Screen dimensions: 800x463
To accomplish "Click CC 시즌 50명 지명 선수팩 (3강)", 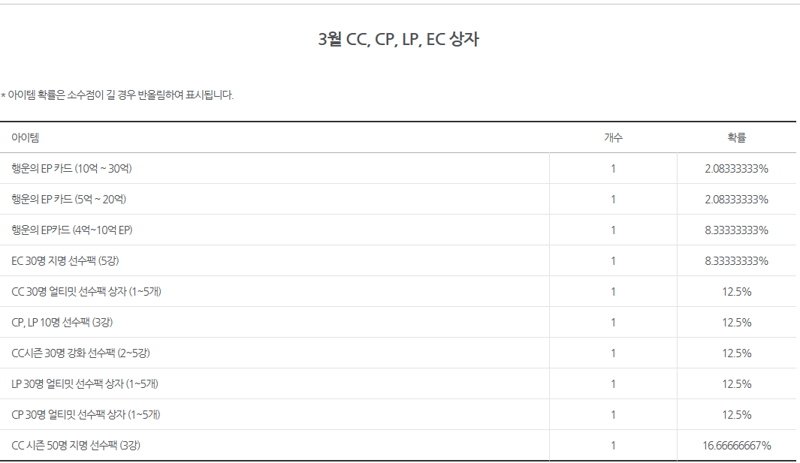I will 76,446.
